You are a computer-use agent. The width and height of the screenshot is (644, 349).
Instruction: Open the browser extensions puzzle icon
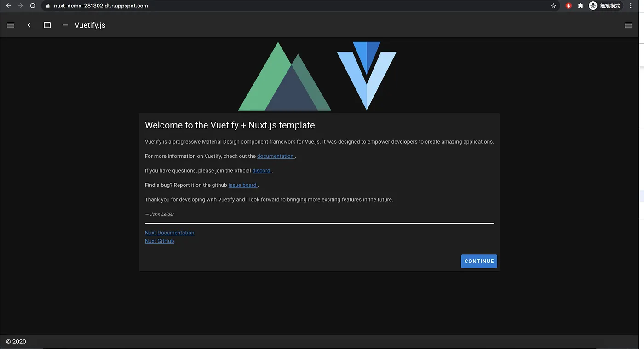pyautogui.click(x=581, y=6)
